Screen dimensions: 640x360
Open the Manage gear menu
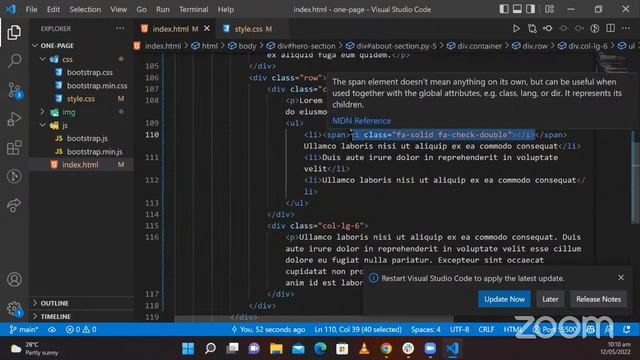[14, 308]
